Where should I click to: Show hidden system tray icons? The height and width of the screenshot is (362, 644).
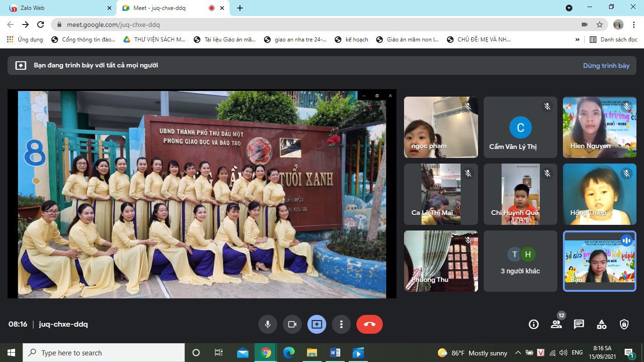(x=518, y=353)
